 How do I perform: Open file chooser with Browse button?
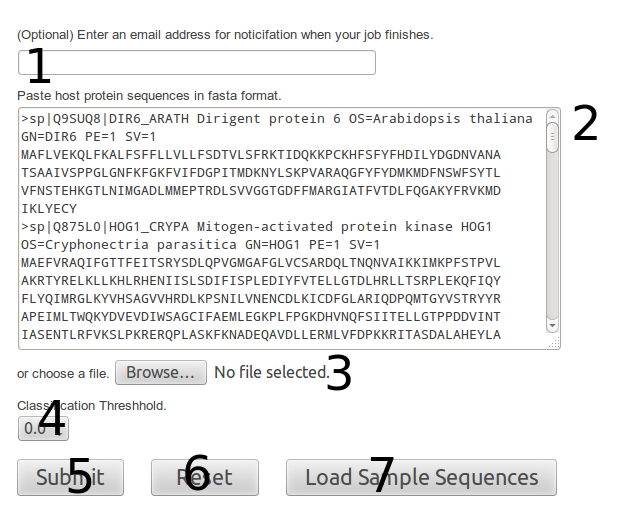pos(161,373)
